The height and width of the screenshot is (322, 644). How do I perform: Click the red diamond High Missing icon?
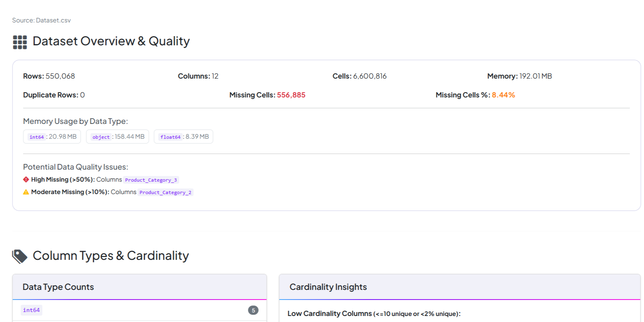(x=26, y=180)
